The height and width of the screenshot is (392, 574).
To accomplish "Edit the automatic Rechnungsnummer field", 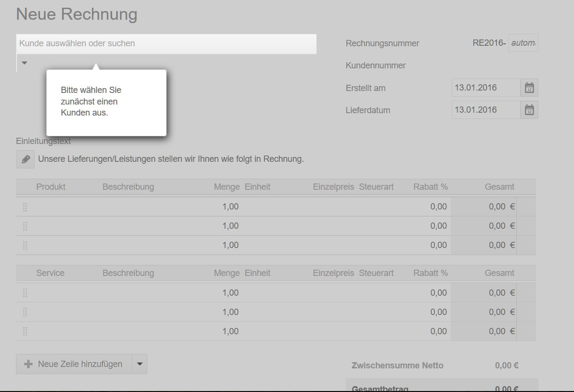I will point(523,42).
